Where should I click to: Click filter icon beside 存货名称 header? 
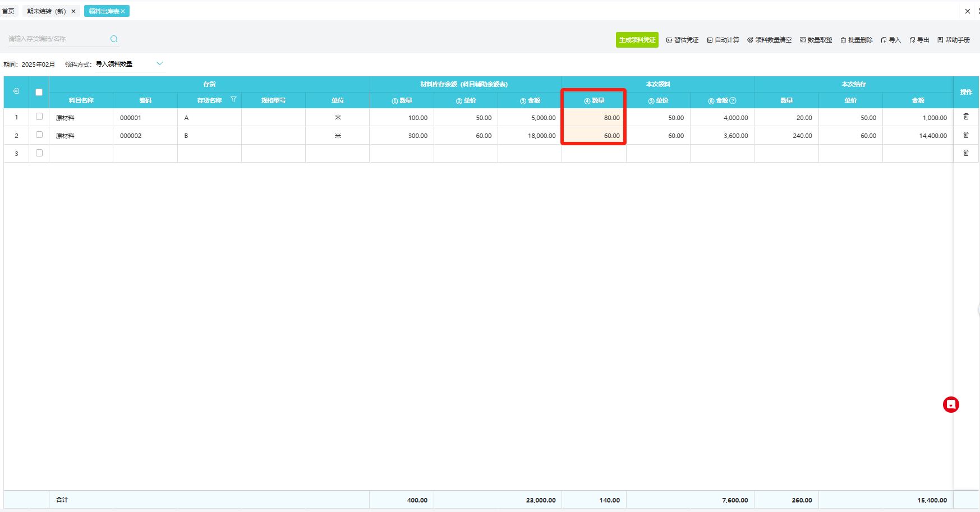coord(233,99)
